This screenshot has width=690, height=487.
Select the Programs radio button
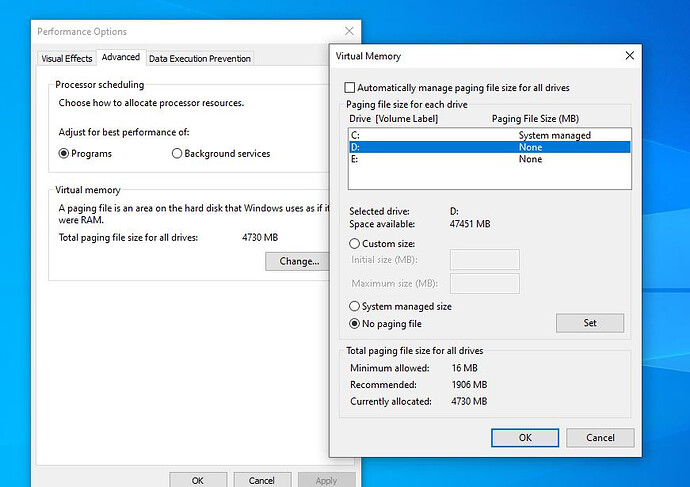point(64,154)
